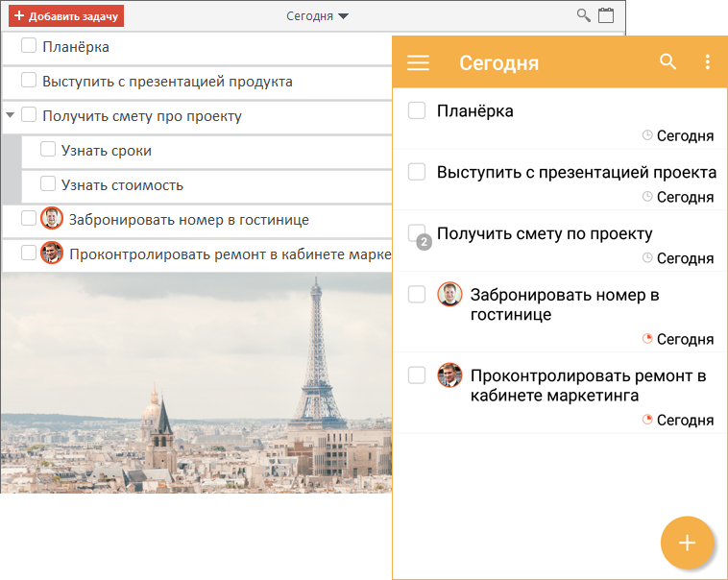Image resolution: width=728 pixels, height=580 pixels.
Task: Tap the orange plus floating add button
Action: tap(687, 543)
